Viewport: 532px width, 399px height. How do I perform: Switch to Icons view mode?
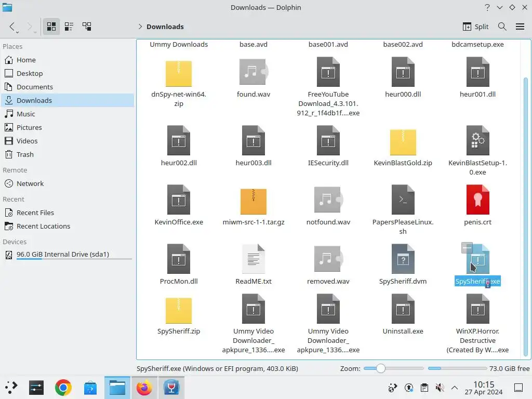pyautogui.click(x=51, y=26)
